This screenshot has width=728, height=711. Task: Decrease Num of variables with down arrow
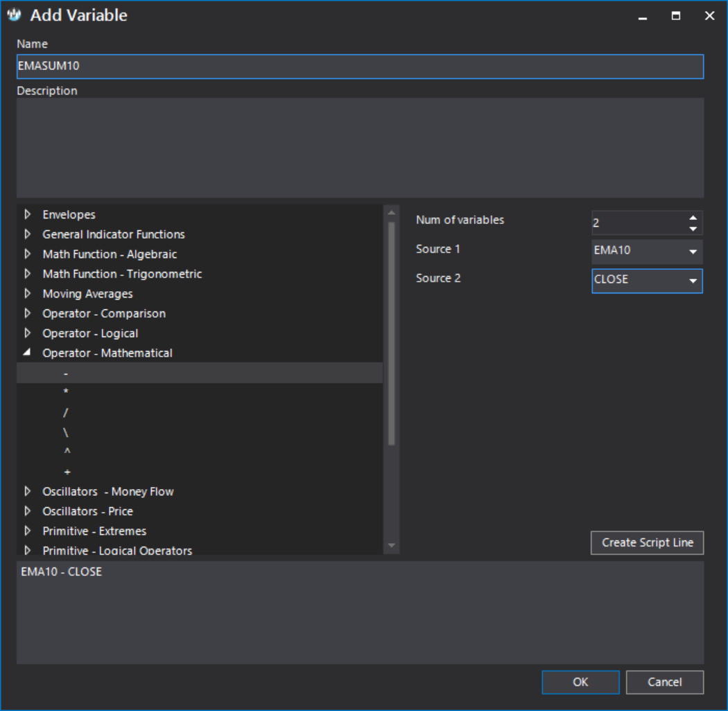point(693,229)
